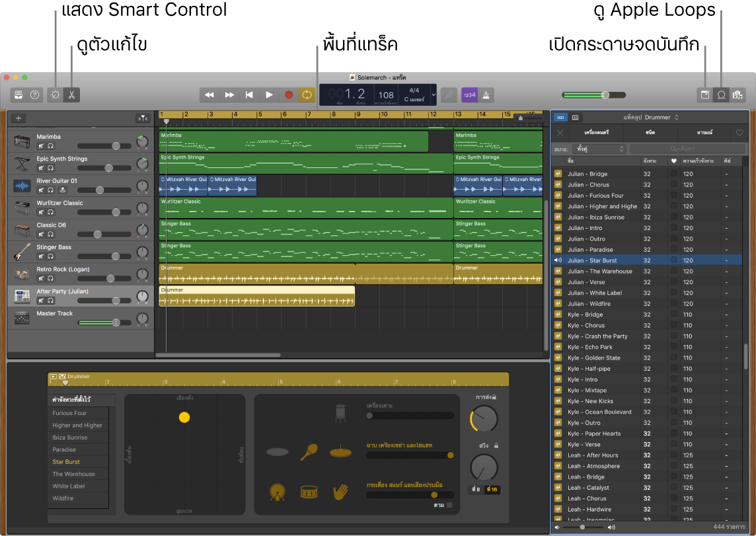Open Editors scissors button
756x536 pixels.
click(72, 95)
